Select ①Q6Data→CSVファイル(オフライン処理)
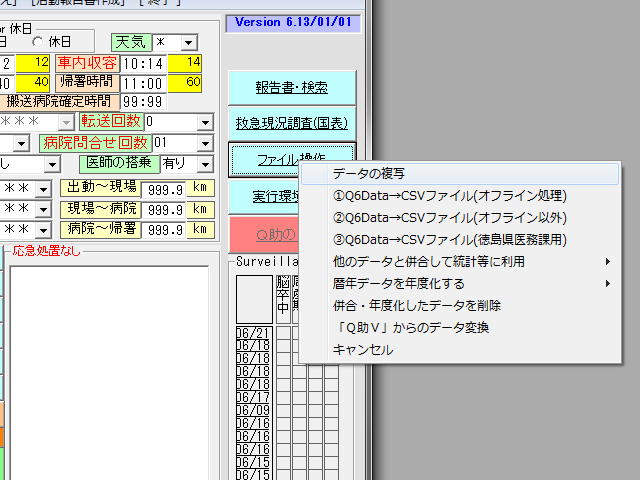640x480 pixels. pyautogui.click(x=449, y=196)
